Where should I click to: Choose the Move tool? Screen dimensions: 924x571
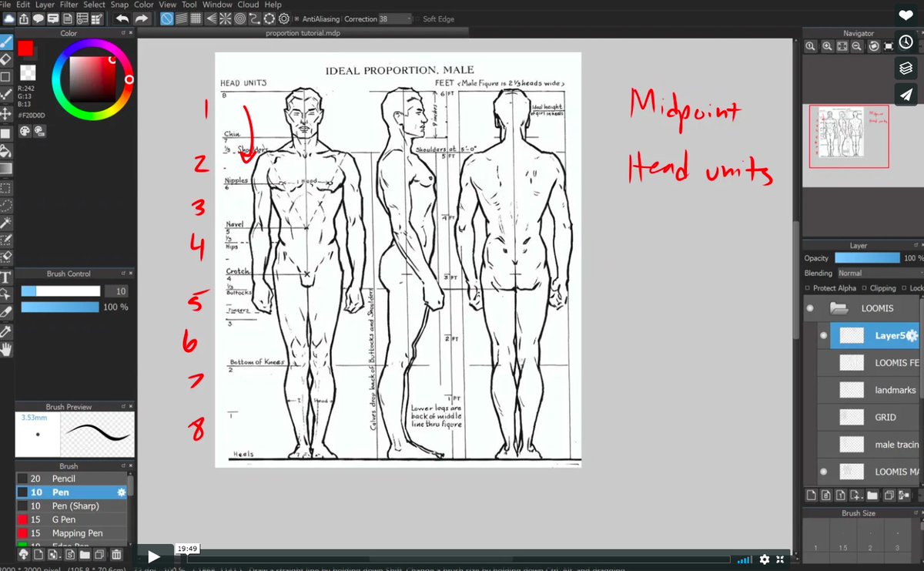click(x=5, y=113)
